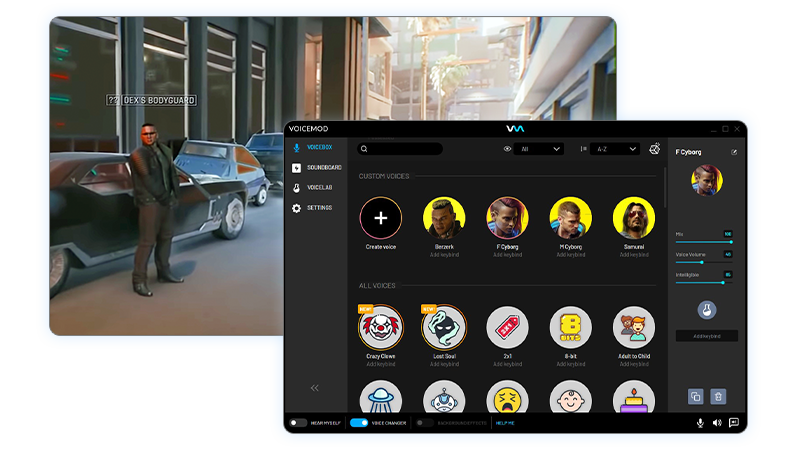Click the Create voice button

(380, 218)
